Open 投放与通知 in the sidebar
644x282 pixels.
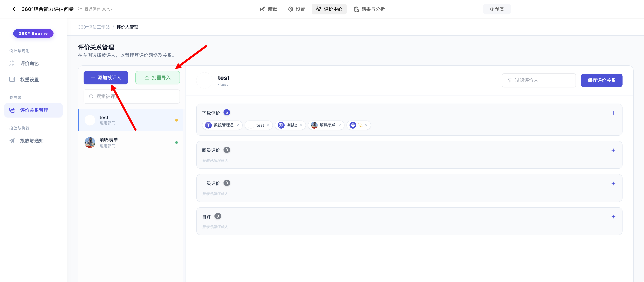tap(33, 141)
